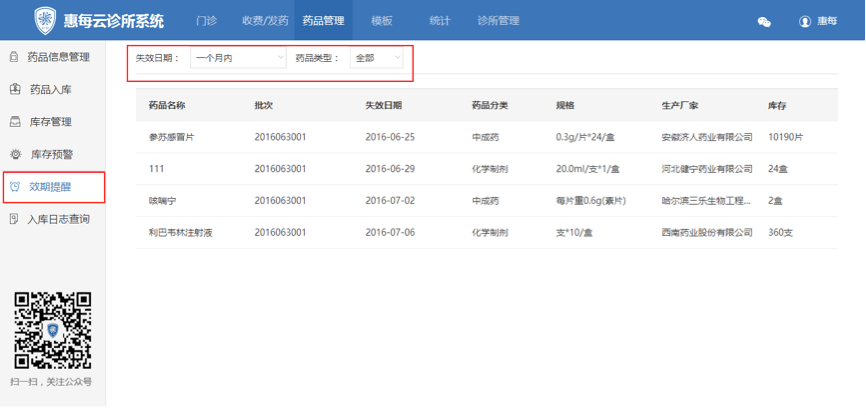Expand the 药品类型 dropdown

pos(377,59)
